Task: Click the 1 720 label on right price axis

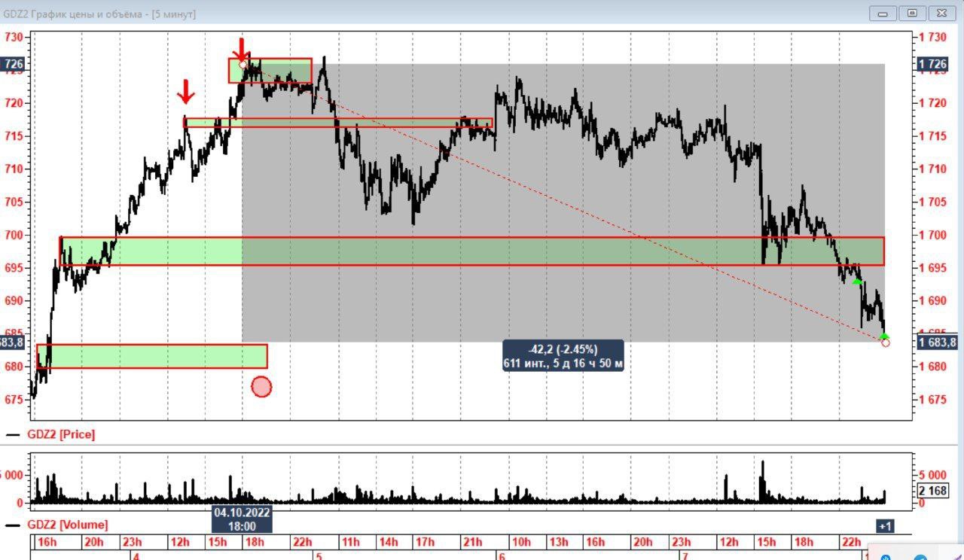Action: tap(932, 103)
